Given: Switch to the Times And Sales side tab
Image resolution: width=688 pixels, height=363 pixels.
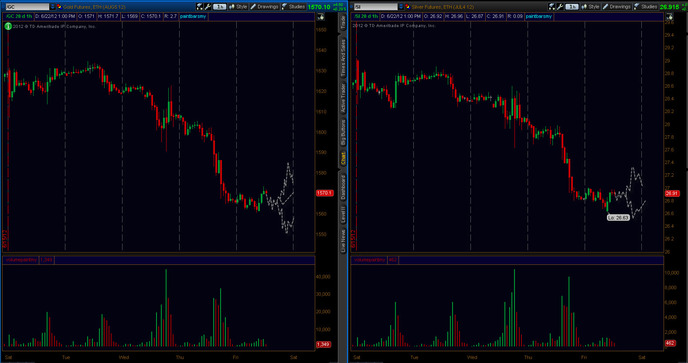Looking at the screenshot, I should [343, 57].
